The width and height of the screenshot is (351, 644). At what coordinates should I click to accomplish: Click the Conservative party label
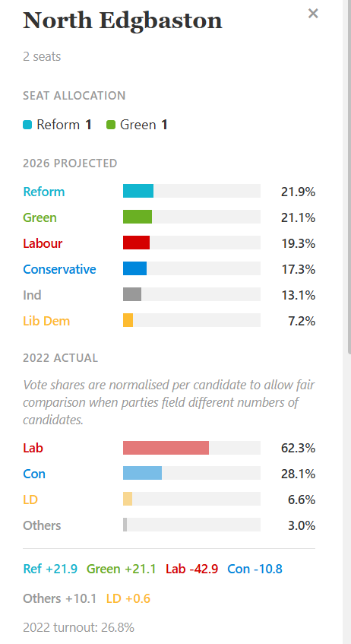point(59,269)
